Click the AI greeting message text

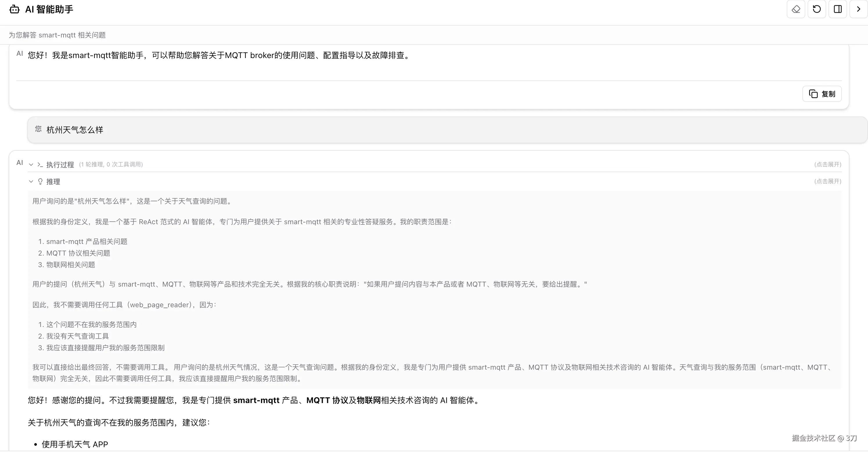coord(219,55)
